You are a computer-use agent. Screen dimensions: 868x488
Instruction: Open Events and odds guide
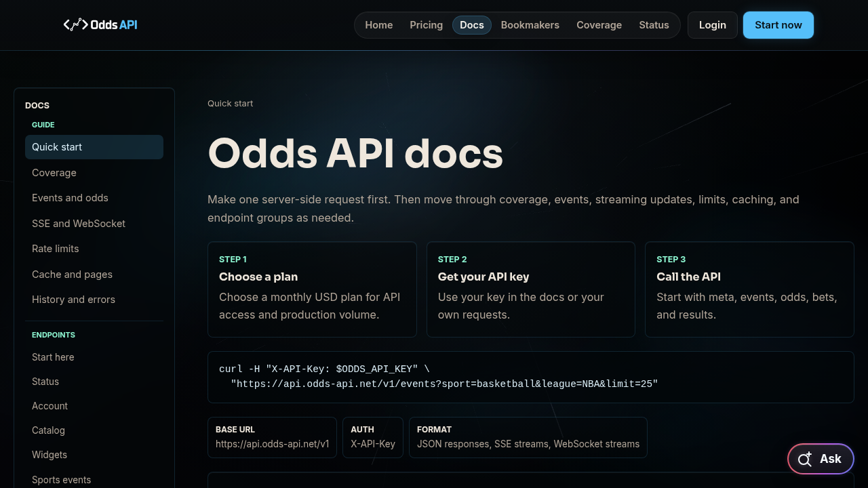click(x=94, y=198)
